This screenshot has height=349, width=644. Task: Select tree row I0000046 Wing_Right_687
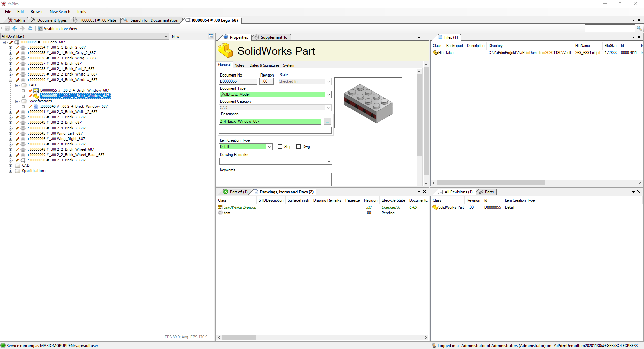[57, 139]
